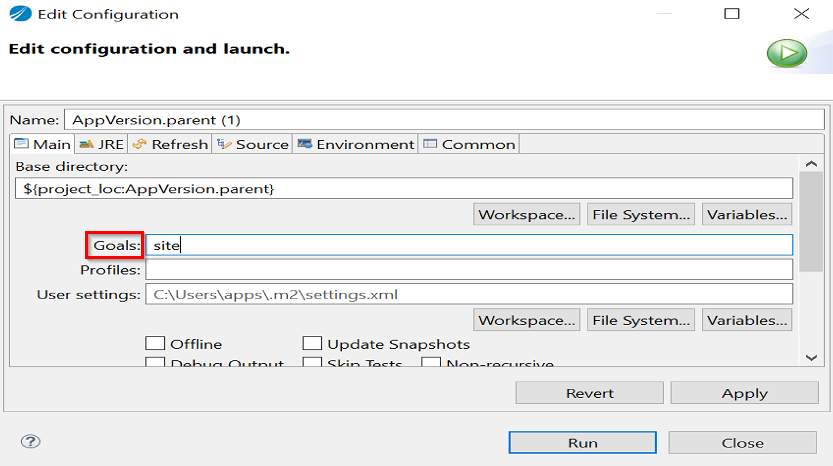The height and width of the screenshot is (466, 833).
Task: Select the Source tab
Action: [x=253, y=144]
